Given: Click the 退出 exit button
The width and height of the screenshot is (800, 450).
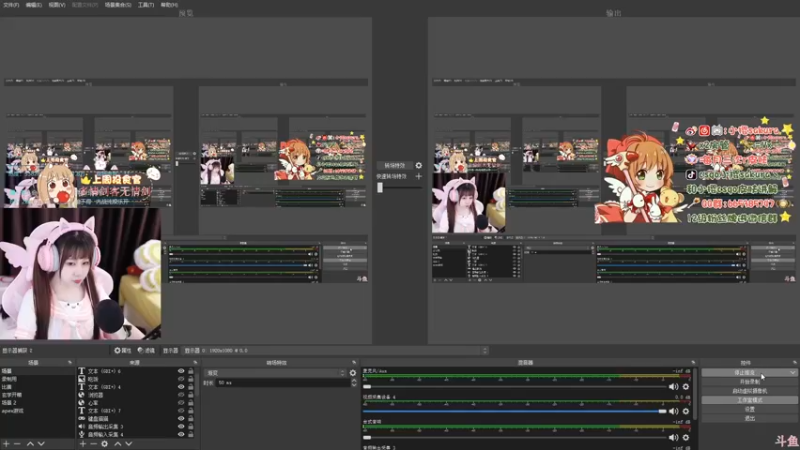Looking at the screenshot, I should (749, 418).
